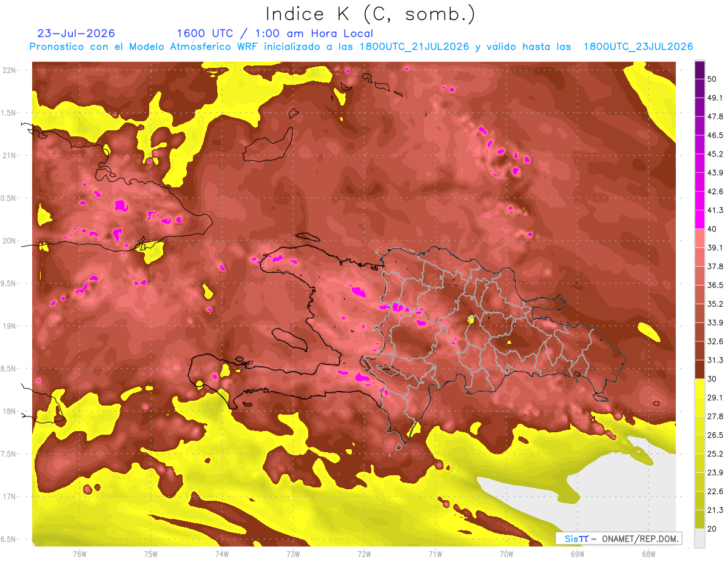Click the '37.8' color scale value
728x562 pixels.
[x=715, y=266]
